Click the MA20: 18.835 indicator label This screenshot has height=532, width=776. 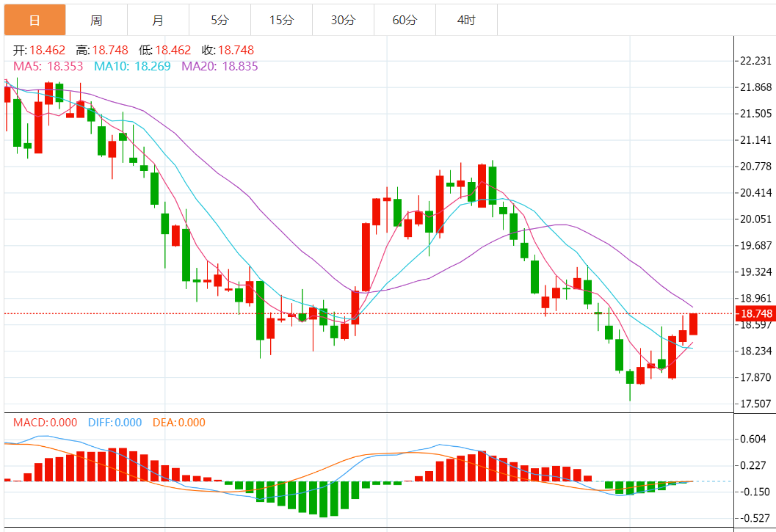(220, 66)
